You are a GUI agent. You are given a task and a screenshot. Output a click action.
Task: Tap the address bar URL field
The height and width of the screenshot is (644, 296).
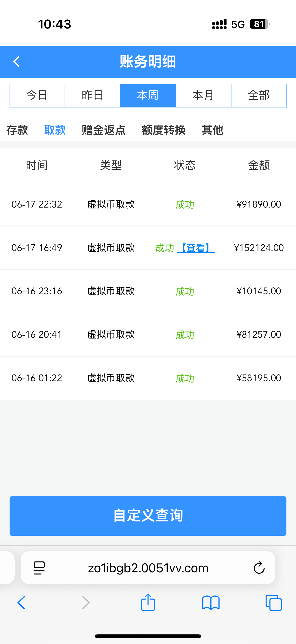coord(148,568)
